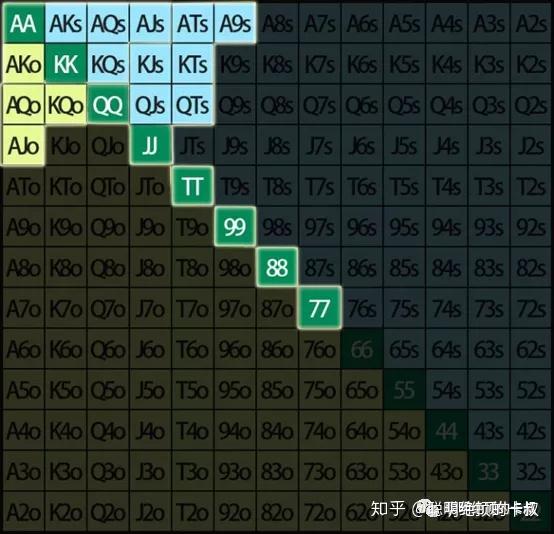Click the KQs cell
This screenshot has height=534, width=554.
click(x=108, y=64)
